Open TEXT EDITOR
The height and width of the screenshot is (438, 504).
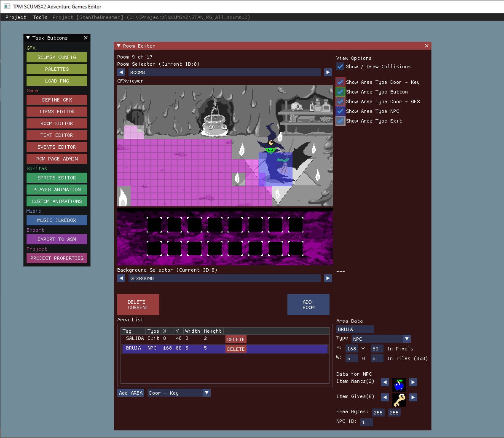[57, 135]
